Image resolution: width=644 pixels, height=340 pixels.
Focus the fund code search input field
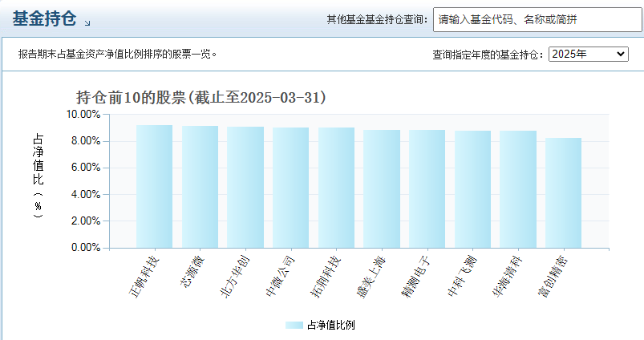(537, 19)
